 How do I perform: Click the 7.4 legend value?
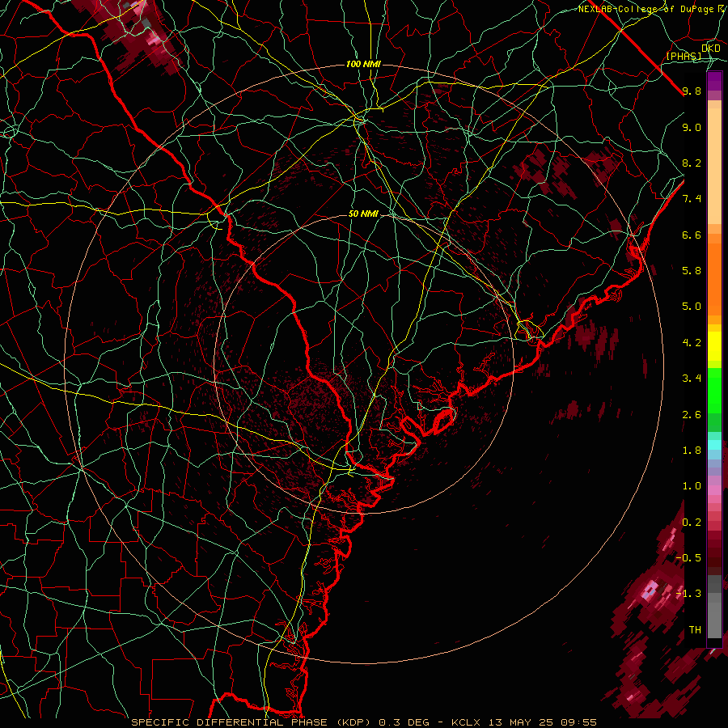point(692,199)
